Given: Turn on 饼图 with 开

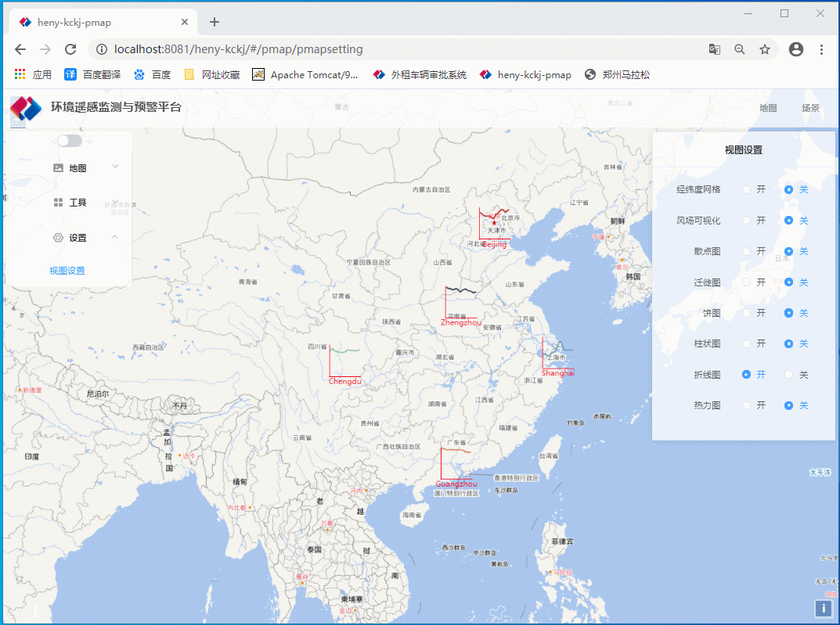Looking at the screenshot, I should point(754,313).
